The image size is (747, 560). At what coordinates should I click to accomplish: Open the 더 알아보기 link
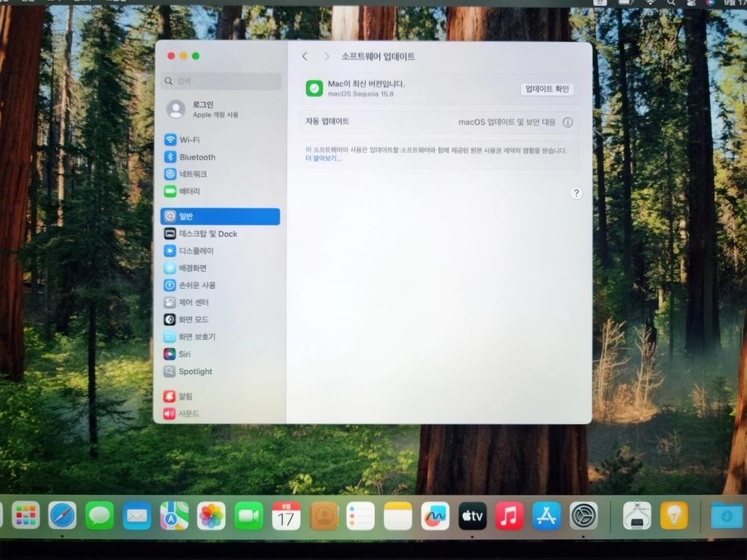coord(323,158)
